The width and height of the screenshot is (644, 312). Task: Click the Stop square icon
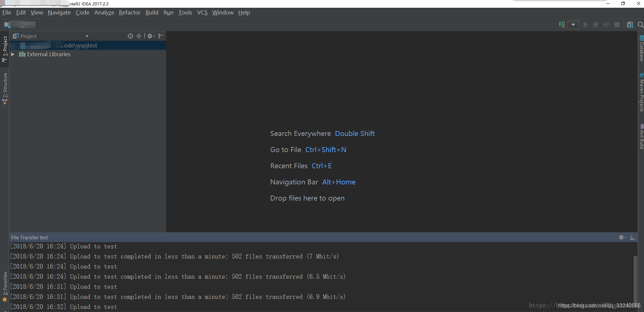617,25
